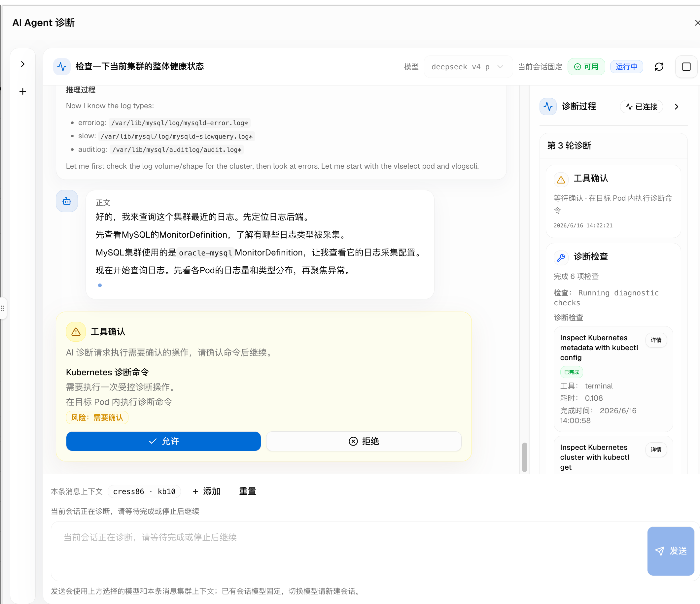
Task: Click the wrench icon beside 诊断检查
Action: [x=561, y=257]
